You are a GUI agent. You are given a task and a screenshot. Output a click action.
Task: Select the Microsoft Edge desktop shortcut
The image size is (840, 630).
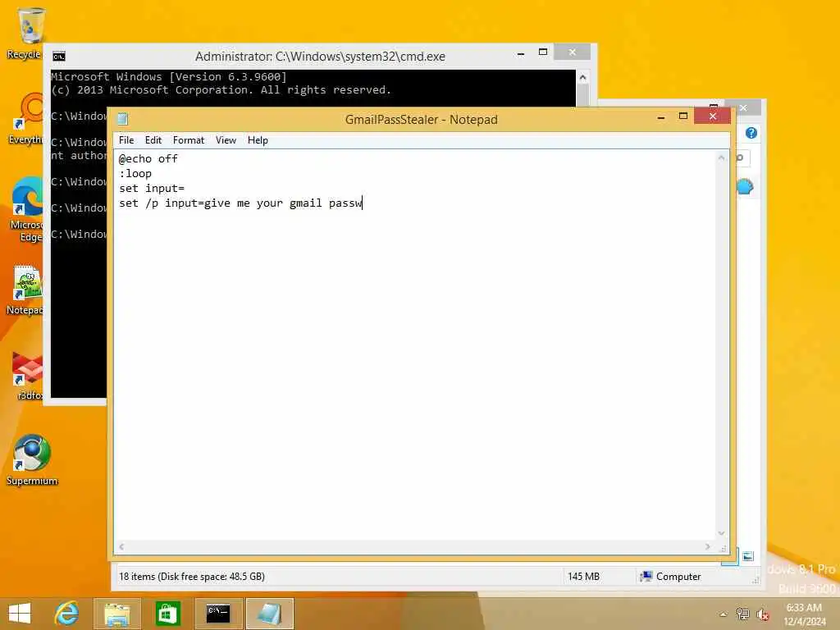27,209
